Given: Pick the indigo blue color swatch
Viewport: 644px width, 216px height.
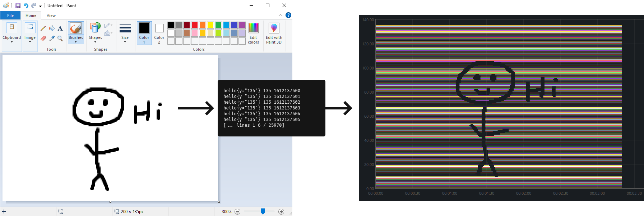Looking at the screenshot, I should click(234, 25).
